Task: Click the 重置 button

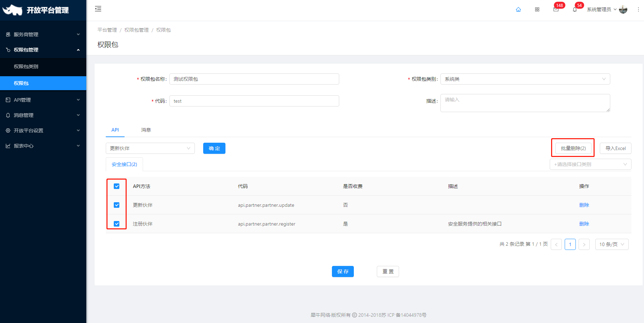Action: 388,271
